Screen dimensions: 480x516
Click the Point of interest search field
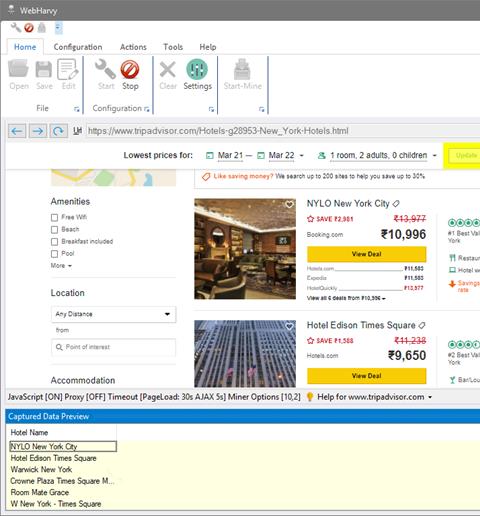click(113, 347)
